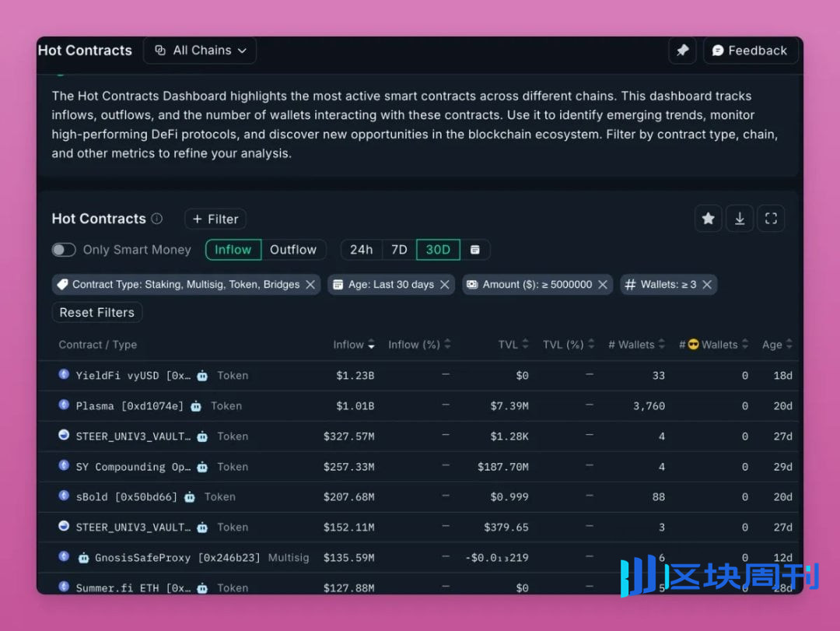Sort by smart money Wallets column
Screen dimensions: 840x631
(713, 345)
